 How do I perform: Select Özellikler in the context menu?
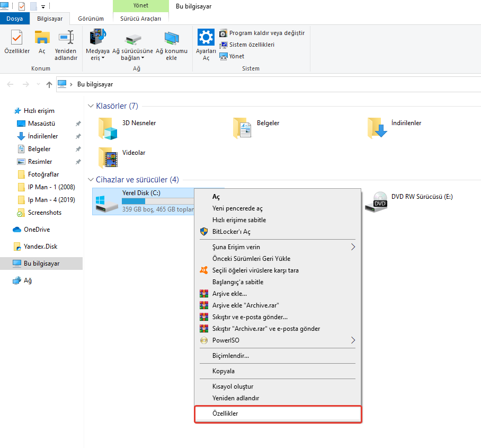click(278, 414)
